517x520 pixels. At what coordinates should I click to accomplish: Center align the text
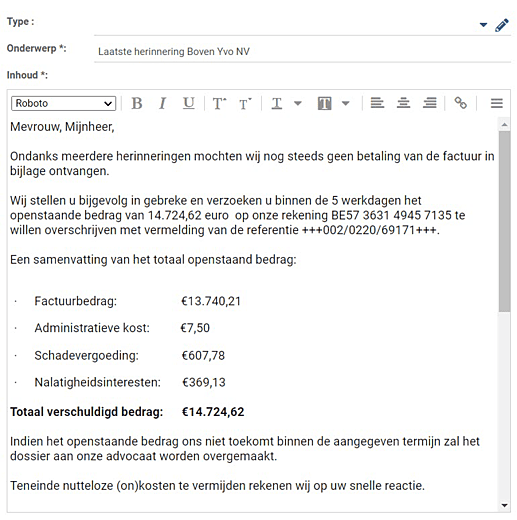click(x=403, y=103)
